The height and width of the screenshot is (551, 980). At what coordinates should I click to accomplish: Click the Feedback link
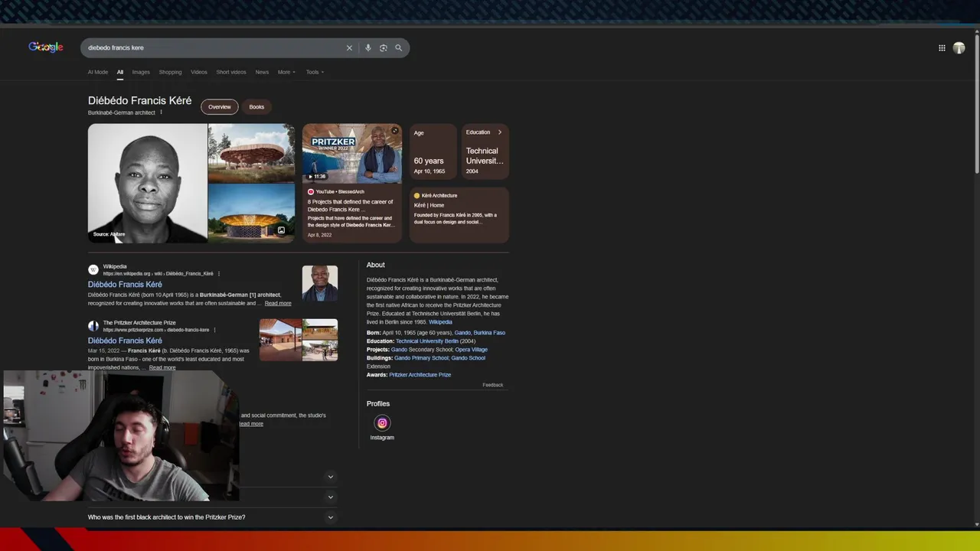(493, 385)
